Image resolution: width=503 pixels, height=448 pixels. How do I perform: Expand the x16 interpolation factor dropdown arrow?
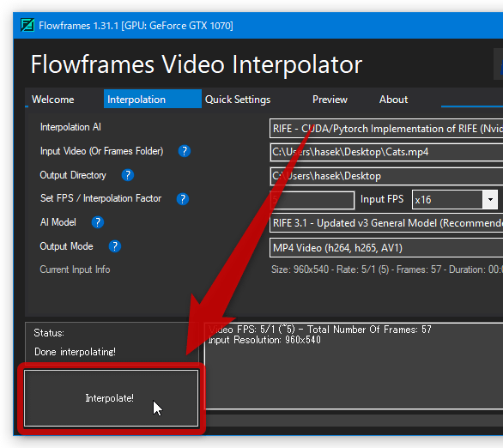[490, 199]
